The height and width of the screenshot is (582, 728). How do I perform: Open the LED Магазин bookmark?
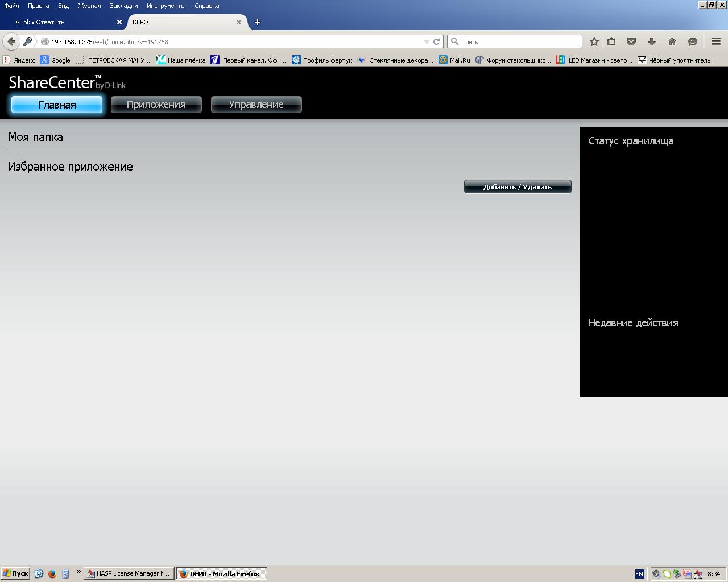(594, 60)
